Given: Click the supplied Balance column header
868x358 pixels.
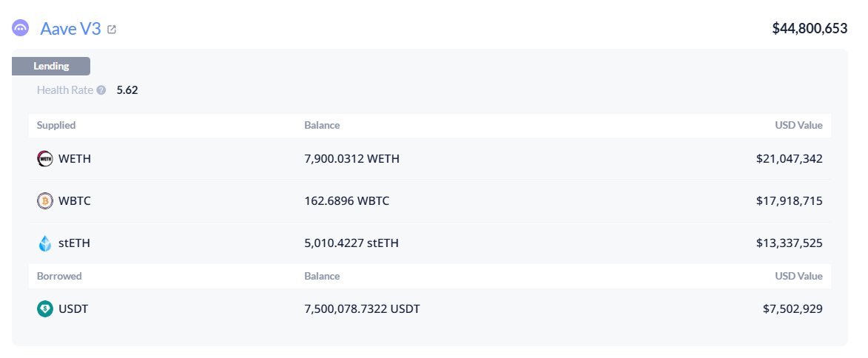Looking at the screenshot, I should pyautogui.click(x=322, y=125).
